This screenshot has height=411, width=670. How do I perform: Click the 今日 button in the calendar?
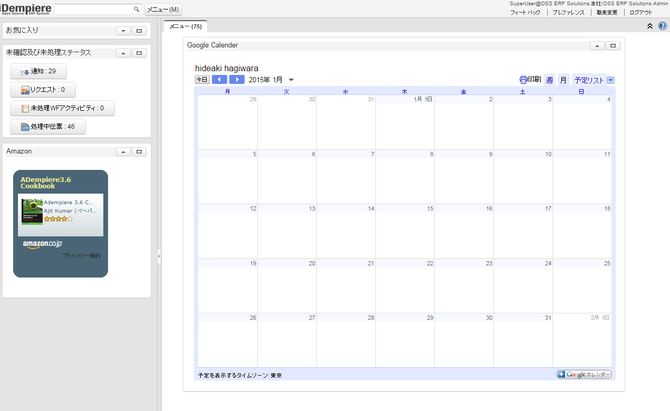(x=202, y=79)
